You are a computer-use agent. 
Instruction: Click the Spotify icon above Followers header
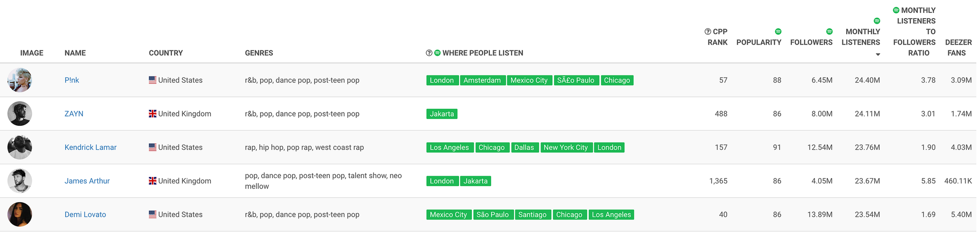click(x=829, y=32)
